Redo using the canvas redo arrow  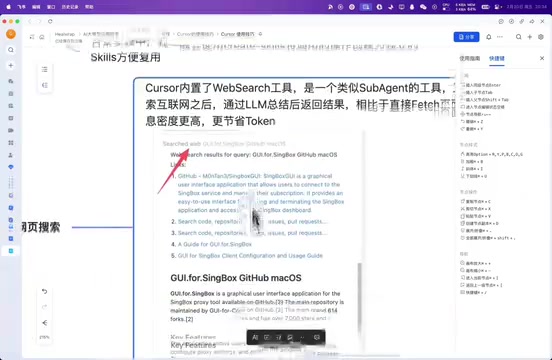pyautogui.click(x=45, y=307)
